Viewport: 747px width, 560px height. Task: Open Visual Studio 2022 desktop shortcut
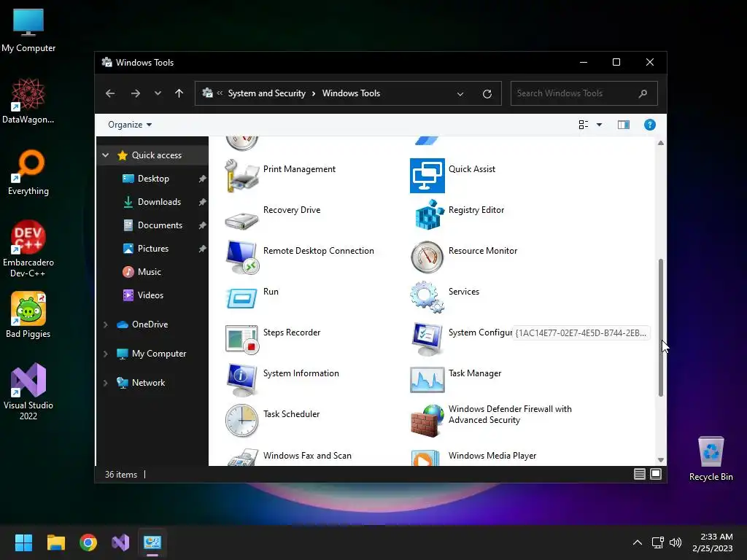pyautogui.click(x=28, y=392)
